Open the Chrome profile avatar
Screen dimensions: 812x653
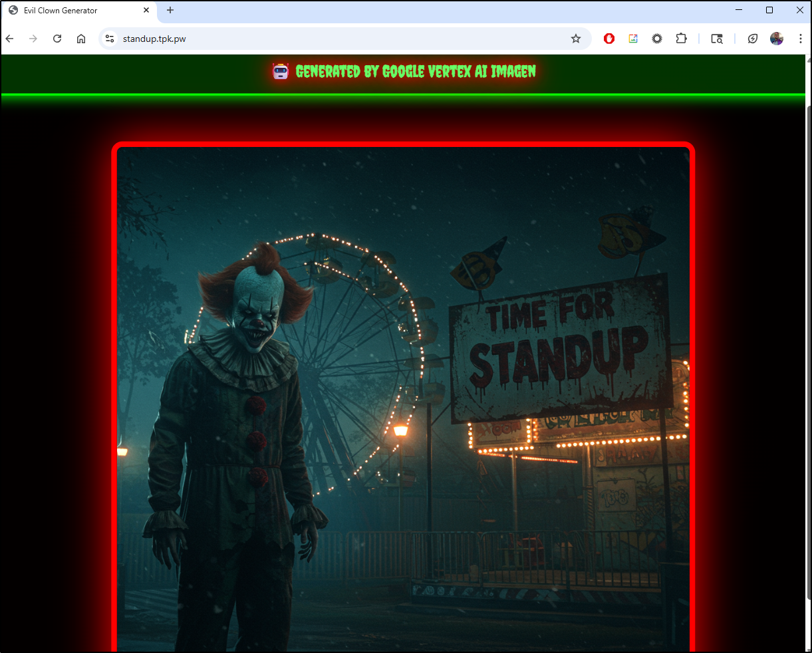777,39
